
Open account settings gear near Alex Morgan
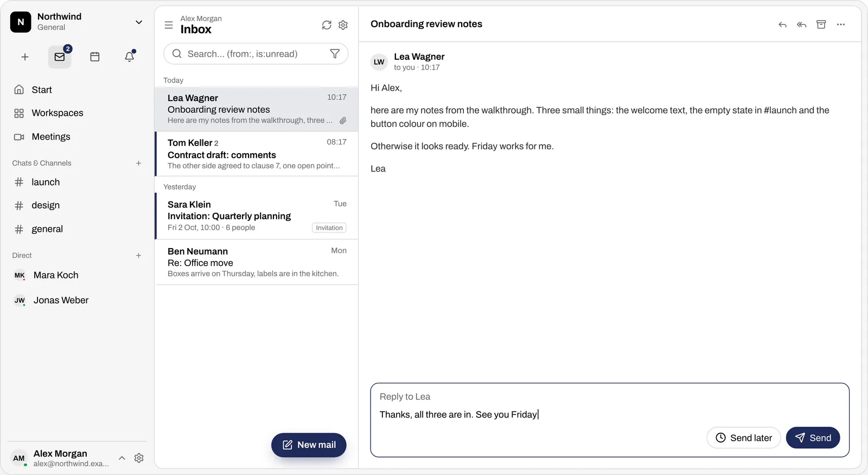[139, 458]
